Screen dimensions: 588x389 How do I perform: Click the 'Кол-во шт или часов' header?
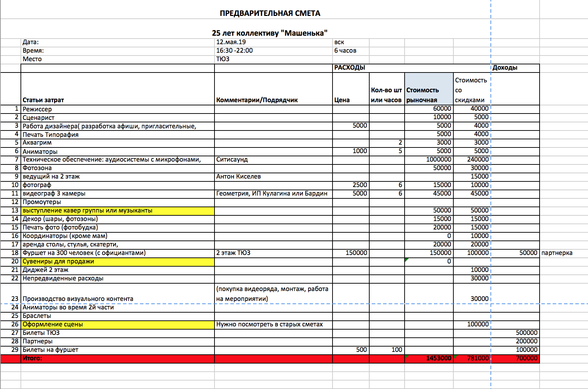pyautogui.click(x=387, y=89)
